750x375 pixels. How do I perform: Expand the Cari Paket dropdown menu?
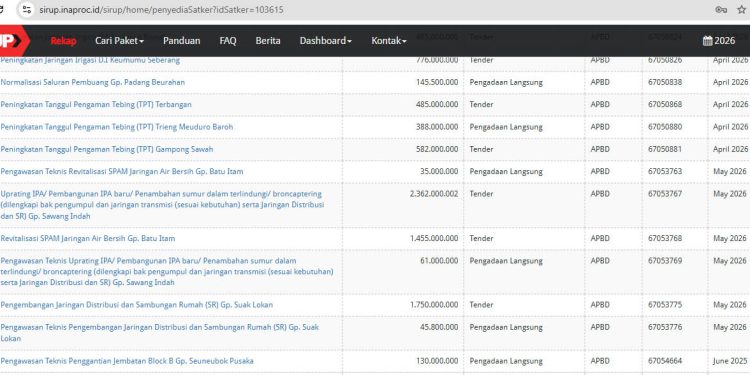[x=119, y=41]
